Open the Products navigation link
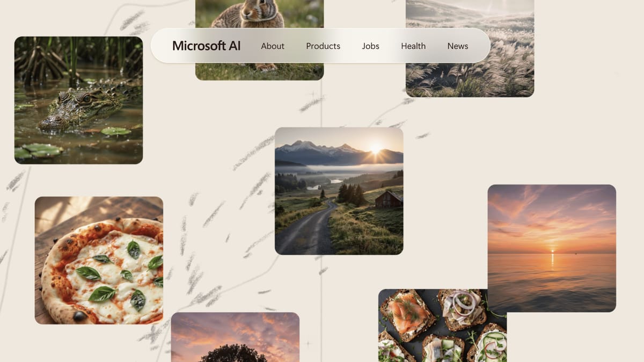Screen dimensions: 644x362 pyautogui.click(x=323, y=46)
